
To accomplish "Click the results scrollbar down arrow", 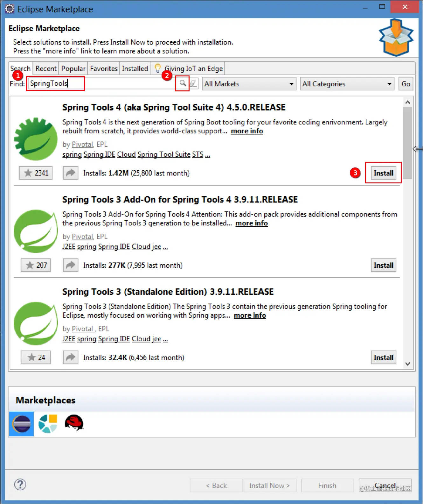I will click(x=407, y=364).
